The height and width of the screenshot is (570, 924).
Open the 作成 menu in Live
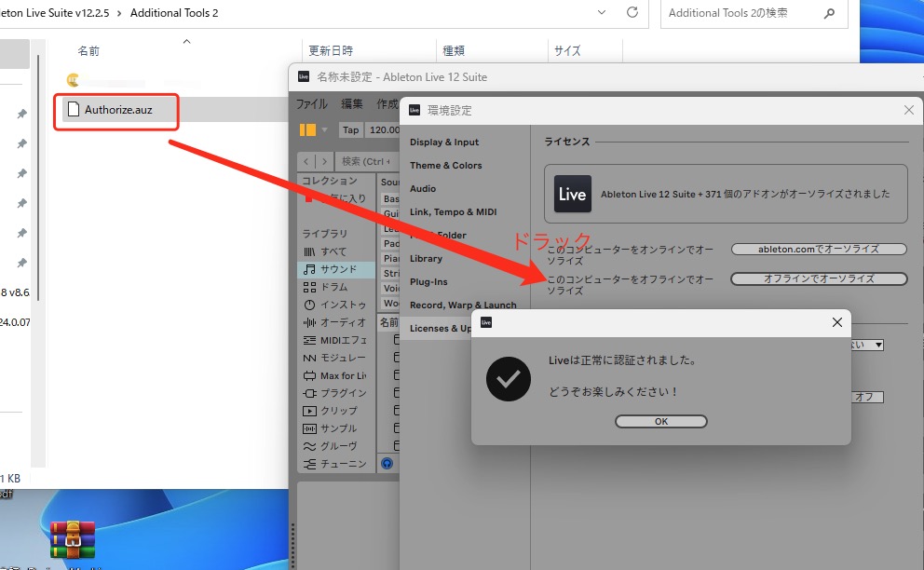(387, 104)
